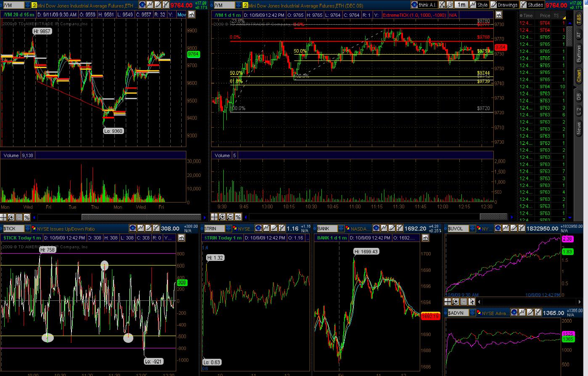Click chart-type icon in left /YM 15m header

point(150,5)
